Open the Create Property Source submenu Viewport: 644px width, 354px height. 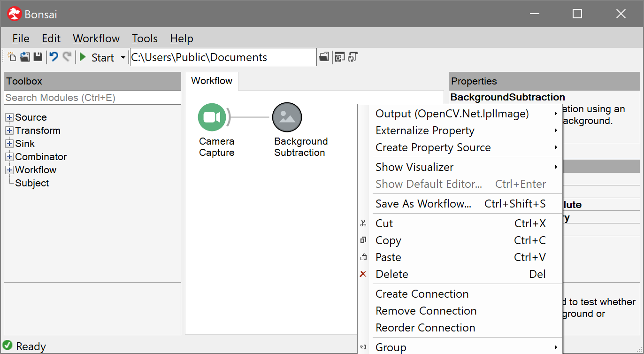[460, 147]
